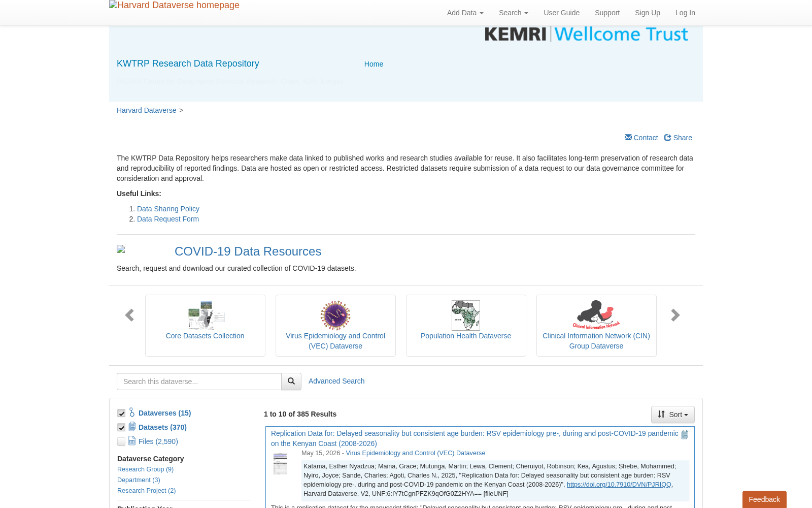Click the Dataverses (15) facet label
The height and width of the screenshot is (508, 812).
pos(164,413)
